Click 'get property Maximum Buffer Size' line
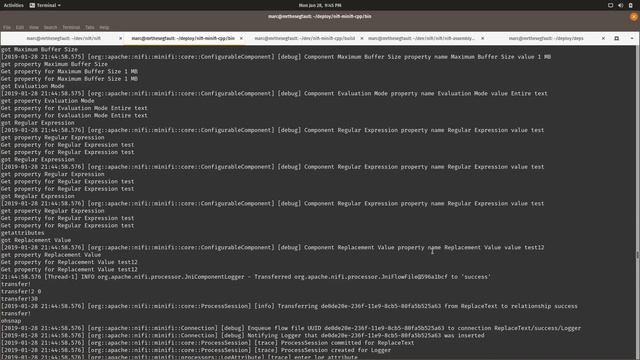 tap(54, 64)
